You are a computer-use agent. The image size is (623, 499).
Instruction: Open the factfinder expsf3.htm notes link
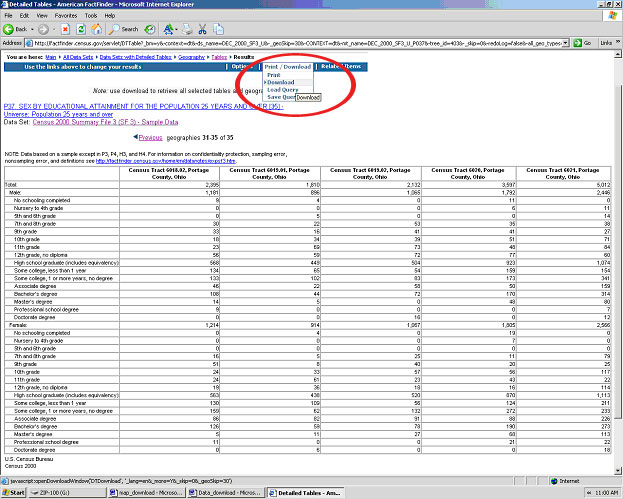coord(166,161)
